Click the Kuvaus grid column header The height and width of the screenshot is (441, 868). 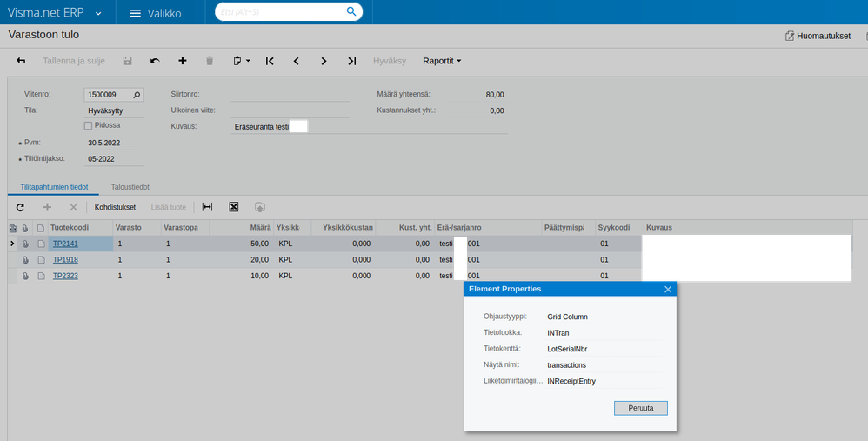coord(748,227)
